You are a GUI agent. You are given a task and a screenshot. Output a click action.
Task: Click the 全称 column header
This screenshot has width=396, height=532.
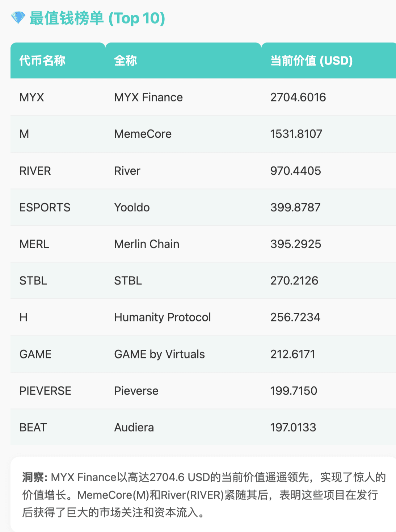[x=126, y=61]
